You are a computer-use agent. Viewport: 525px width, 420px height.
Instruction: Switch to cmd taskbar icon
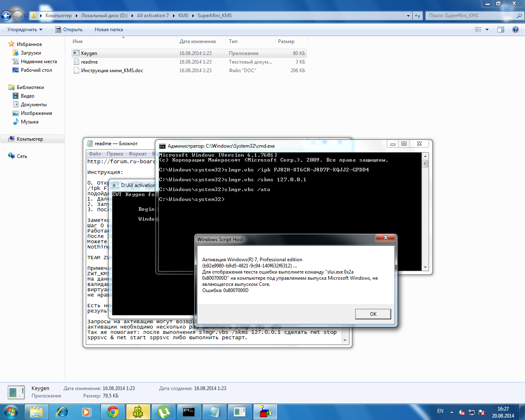[x=189, y=412]
